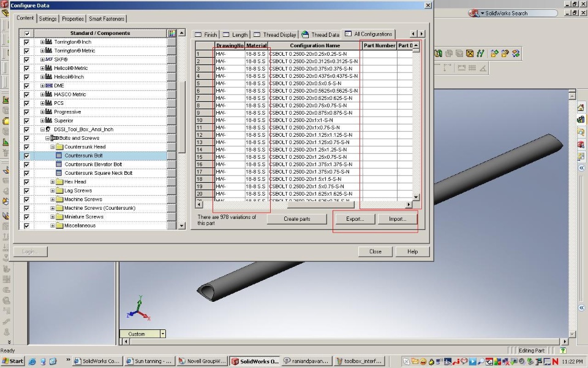
Task: Click the Configuration Name column header
Action: click(x=315, y=45)
